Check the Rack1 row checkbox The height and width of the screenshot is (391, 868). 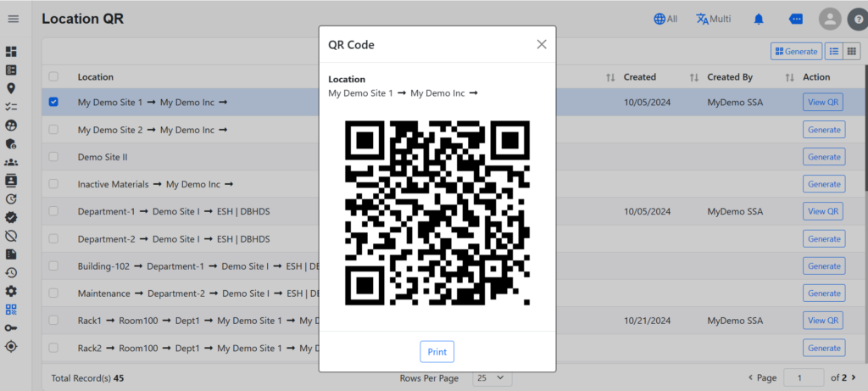pyautogui.click(x=53, y=320)
